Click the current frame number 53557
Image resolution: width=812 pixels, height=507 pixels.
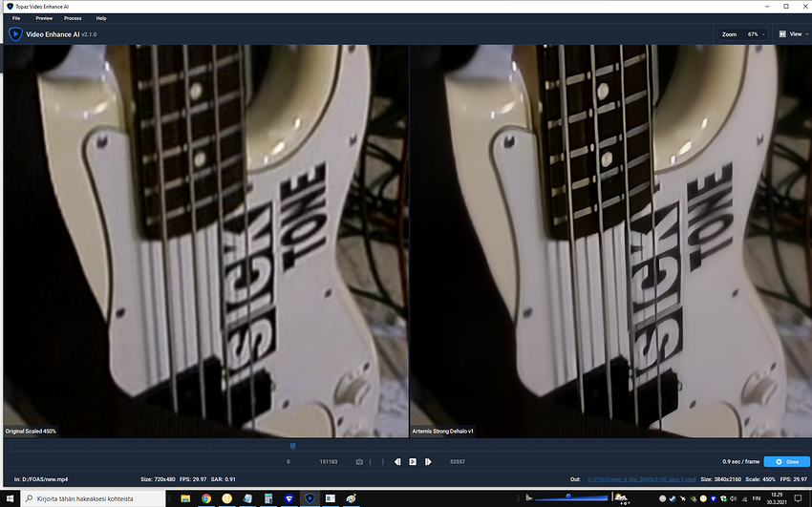pyautogui.click(x=458, y=461)
